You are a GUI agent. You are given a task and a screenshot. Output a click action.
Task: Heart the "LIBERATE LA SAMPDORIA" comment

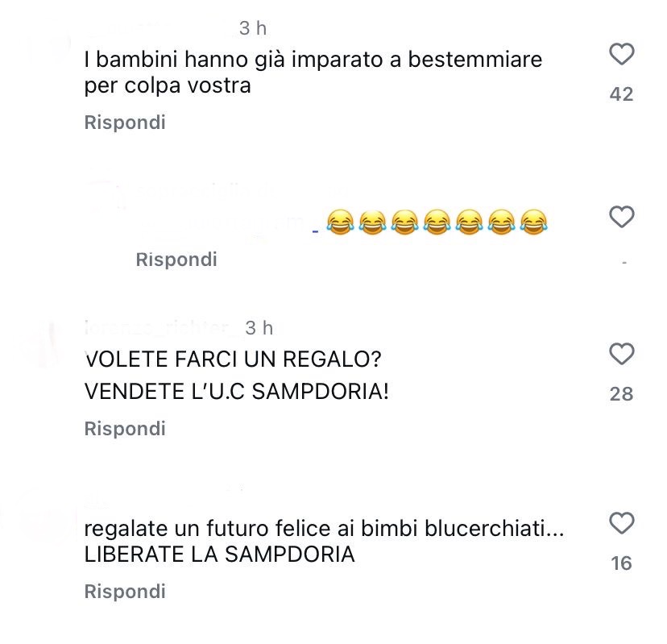(621, 524)
